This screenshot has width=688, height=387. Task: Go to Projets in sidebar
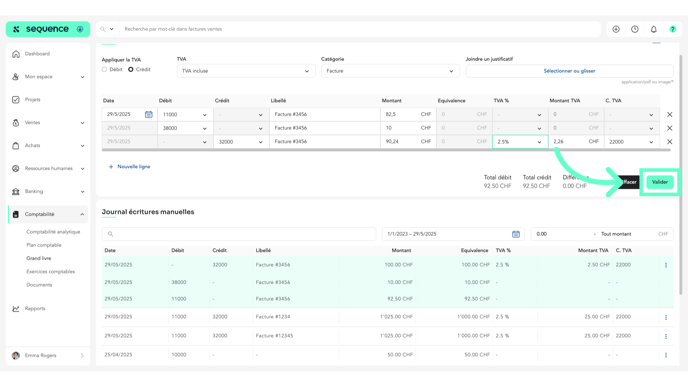(x=32, y=100)
